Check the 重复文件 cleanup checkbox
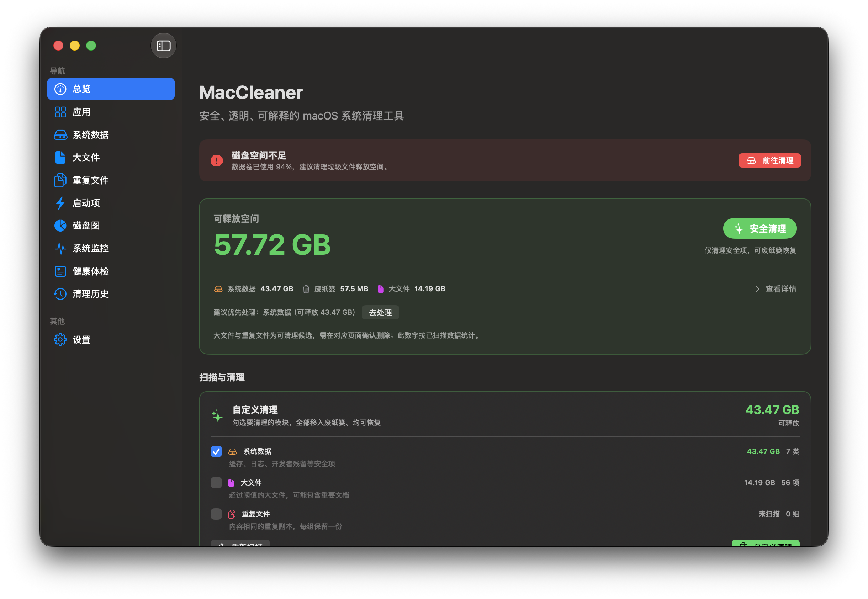This screenshot has height=599, width=868. pyautogui.click(x=216, y=514)
